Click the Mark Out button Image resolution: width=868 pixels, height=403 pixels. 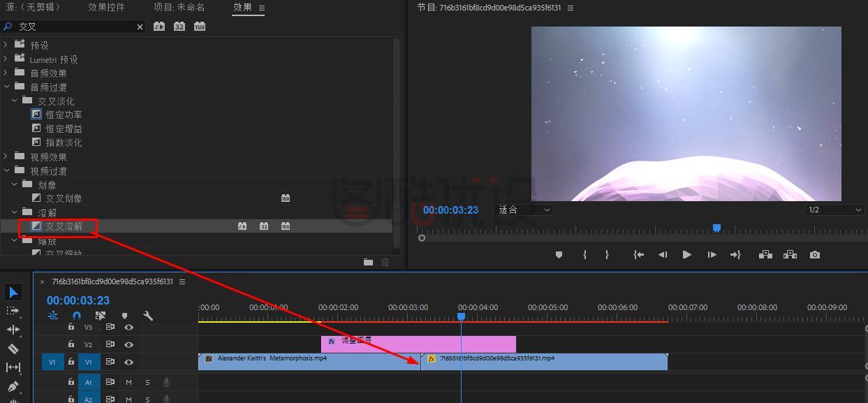tap(607, 255)
